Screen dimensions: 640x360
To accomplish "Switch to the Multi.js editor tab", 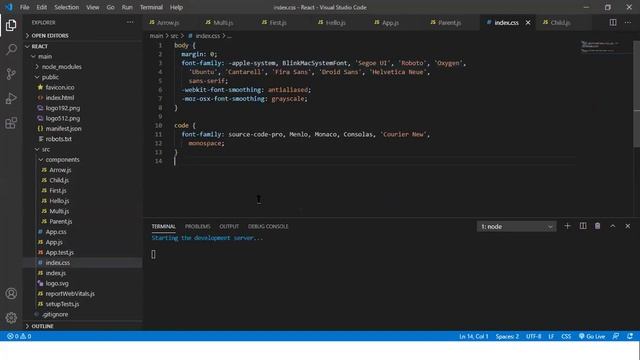I will [227, 22].
